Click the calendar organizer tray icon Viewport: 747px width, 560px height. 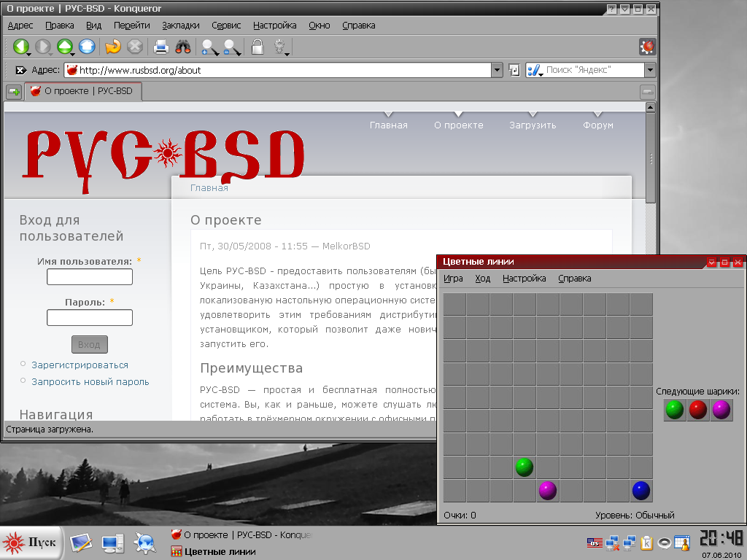pyautogui.click(x=682, y=542)
